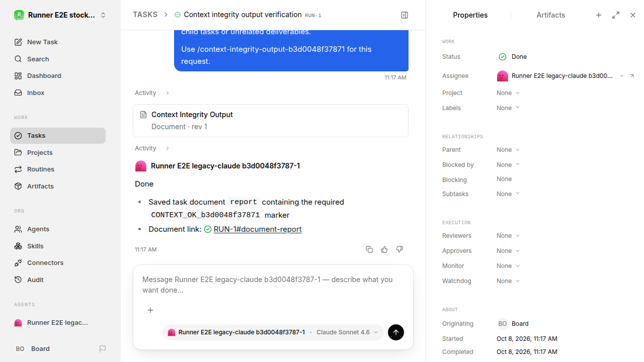The width and height of the screenshot is (644, 362).
Task: Open the Reviewers dropdown
Action: tap(508, 236)
